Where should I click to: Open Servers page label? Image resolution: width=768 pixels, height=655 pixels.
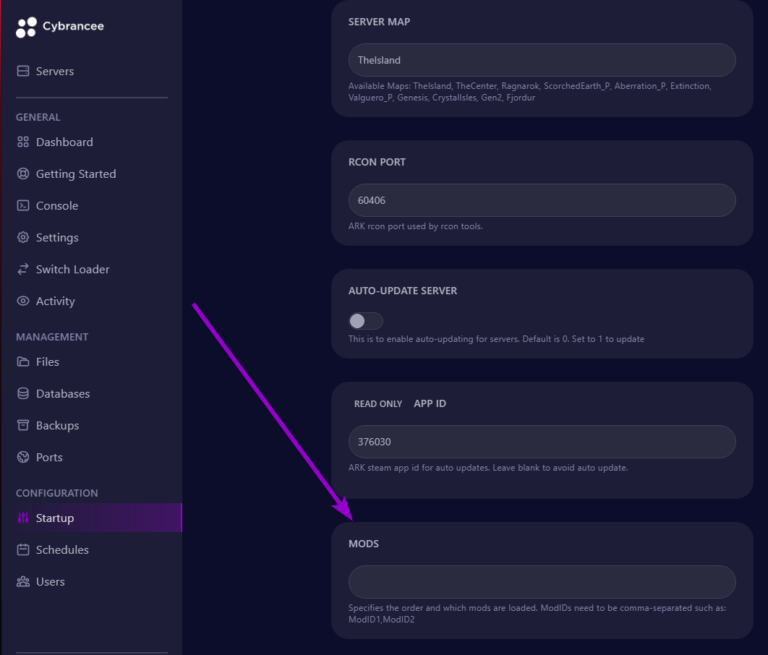click(55, 71)
